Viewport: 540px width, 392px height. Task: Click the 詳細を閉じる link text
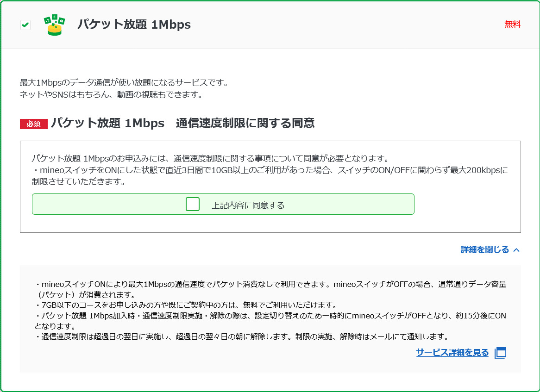click(484, 250)
